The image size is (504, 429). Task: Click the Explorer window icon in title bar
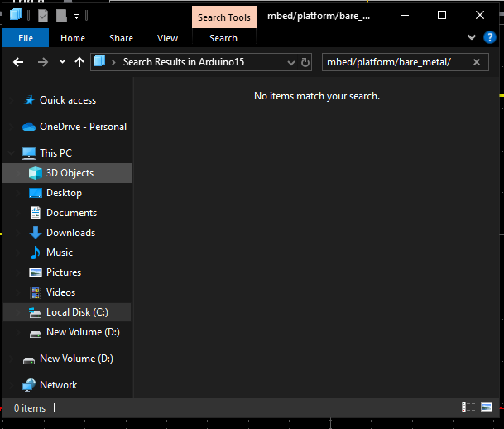pyautogui.click(x=16, y=14)
